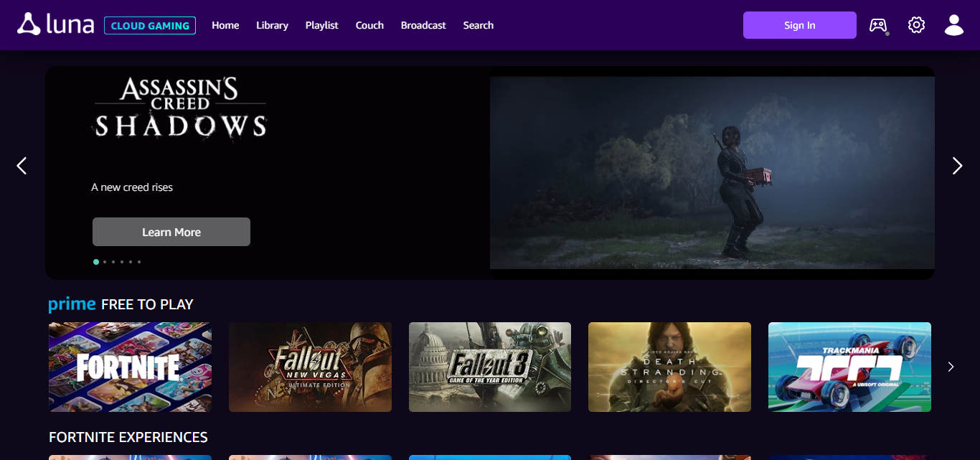Open the Couch tab
The image size is (980, 460).
pyautogui.click(x=369, y=25)
